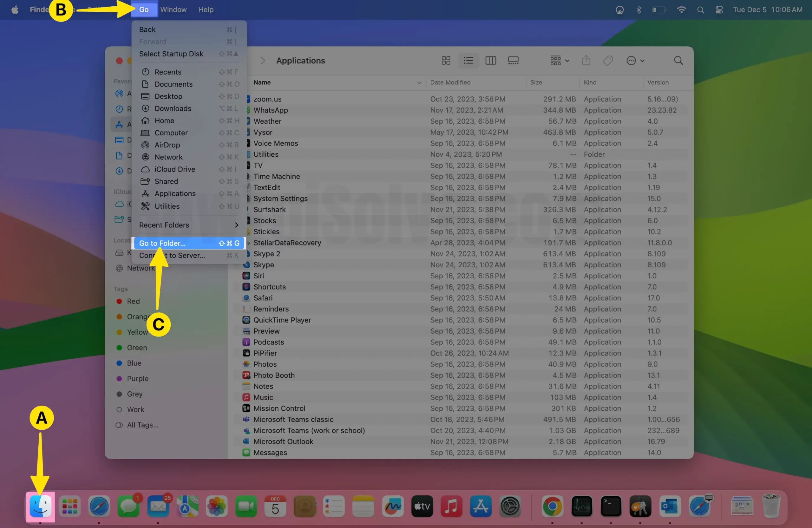Image resolution: width=812 pixels, height=528 pixels.
Task: Switch Finder to list view
Action: [x=468, y=61]
